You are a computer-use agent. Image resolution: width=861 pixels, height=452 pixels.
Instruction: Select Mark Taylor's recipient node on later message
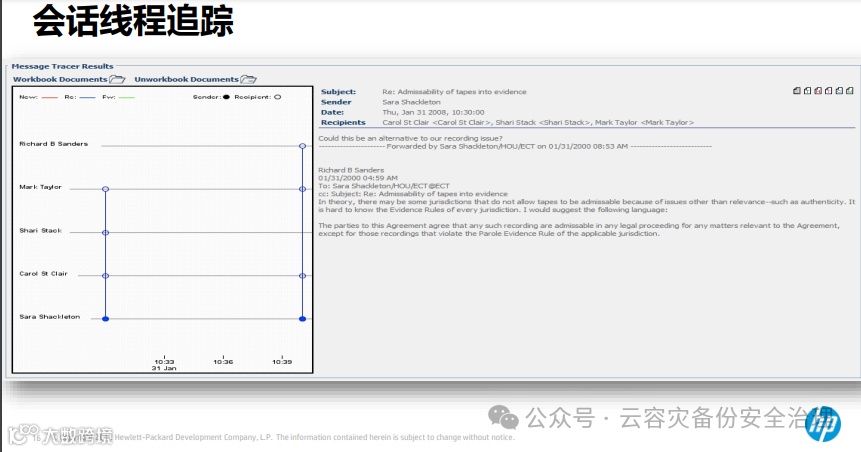point(303,189)
